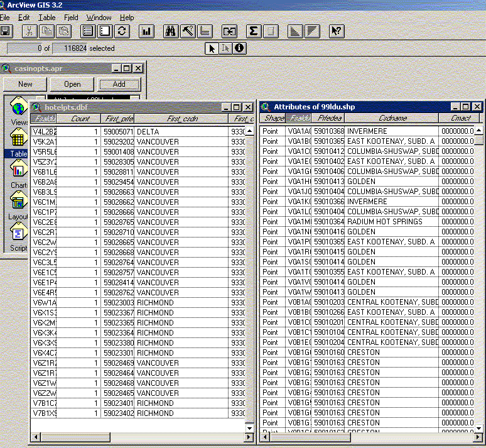Viewport: 486px width, 448px height.
Task: Open the Field menu
Action: click(x=71, y=18)
